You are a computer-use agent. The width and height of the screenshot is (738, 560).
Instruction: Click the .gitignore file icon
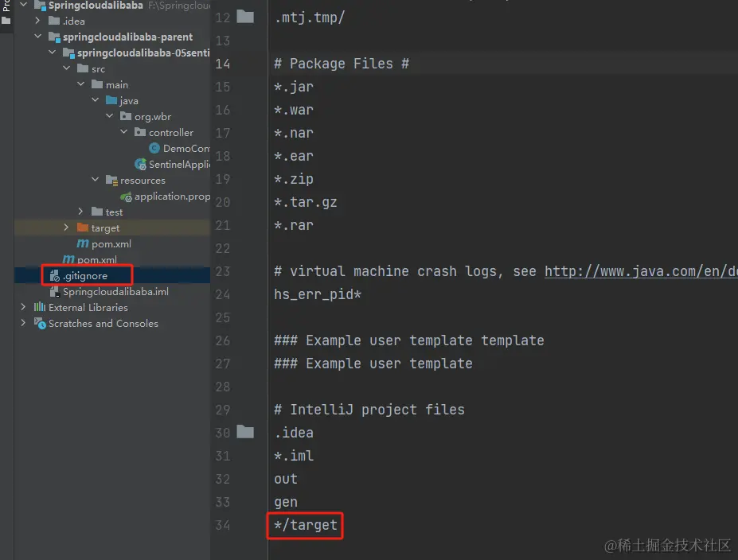[x=55, y=276]
